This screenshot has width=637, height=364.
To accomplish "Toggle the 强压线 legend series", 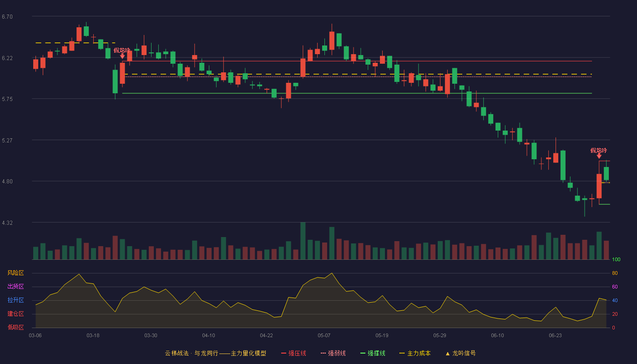I will 293,353.
